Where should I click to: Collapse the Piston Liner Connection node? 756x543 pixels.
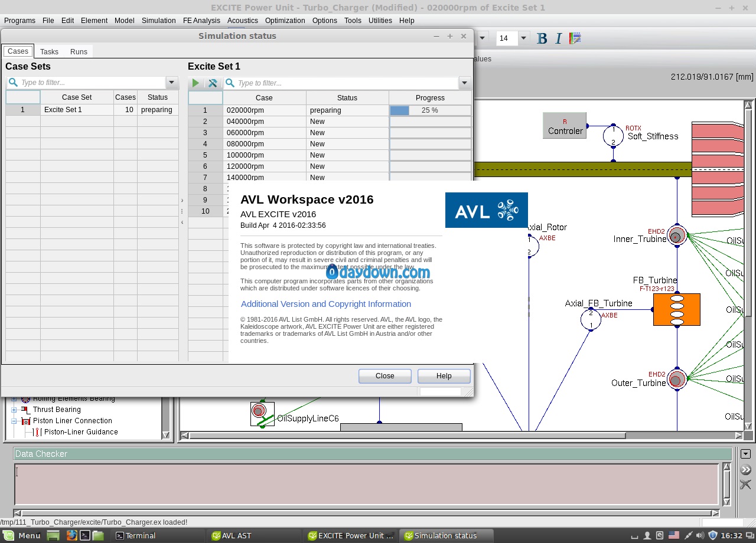(14, 421)
